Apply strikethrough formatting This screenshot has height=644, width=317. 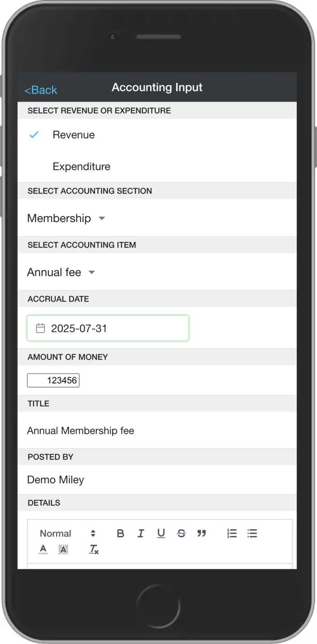click(181, 533)
